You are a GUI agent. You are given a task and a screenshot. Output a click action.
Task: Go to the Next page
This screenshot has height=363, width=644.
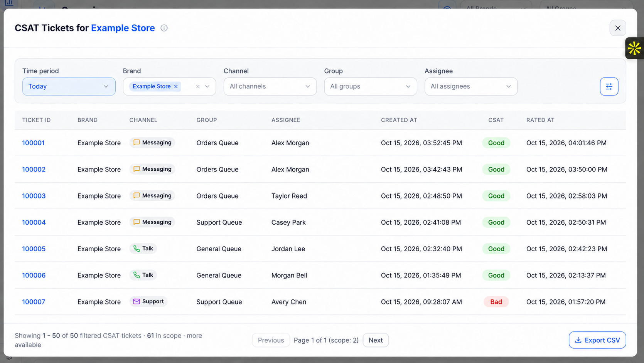tap(376, 340)
